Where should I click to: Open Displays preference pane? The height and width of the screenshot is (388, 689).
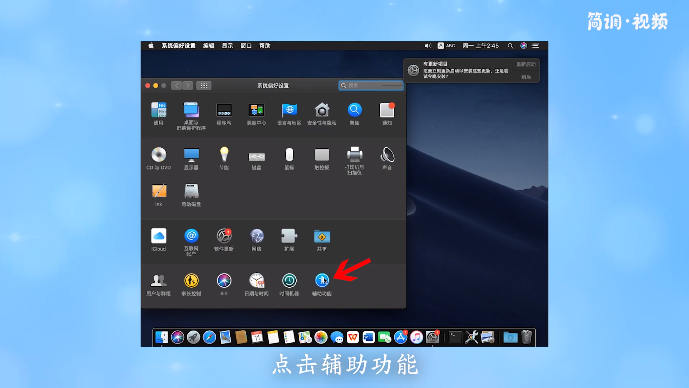click(191, 155)
